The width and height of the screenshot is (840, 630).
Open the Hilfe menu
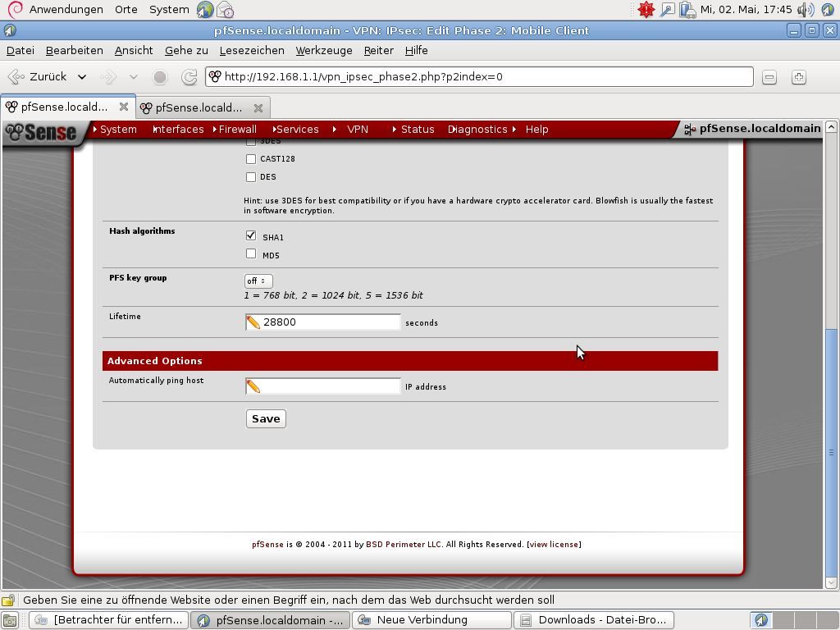point(416,50)
